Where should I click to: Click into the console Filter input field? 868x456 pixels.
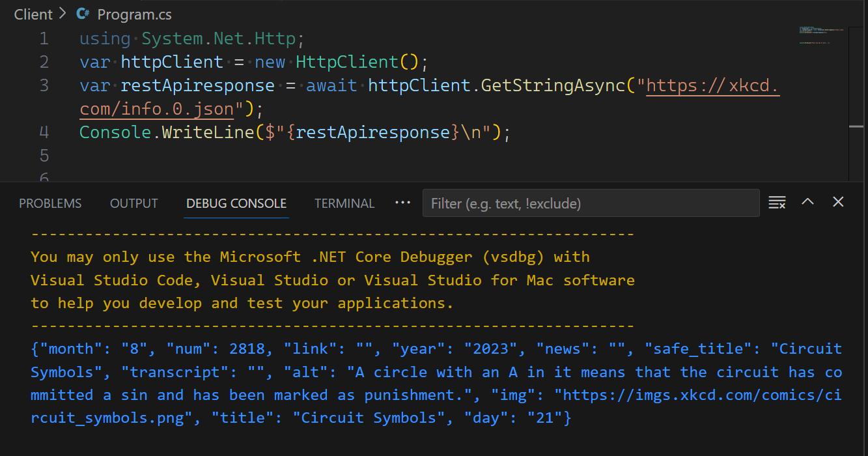(590, 203)
